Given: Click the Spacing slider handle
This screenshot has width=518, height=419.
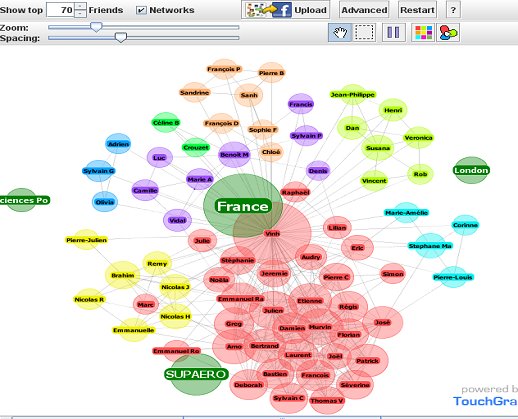Looking at the screenshot, I should pos(121,37).
